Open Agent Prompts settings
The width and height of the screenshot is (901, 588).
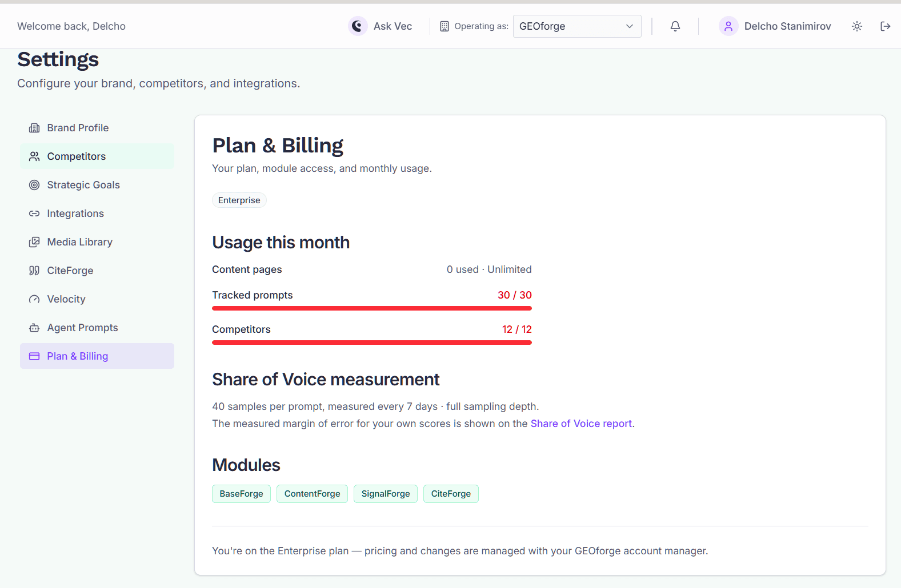97,328
